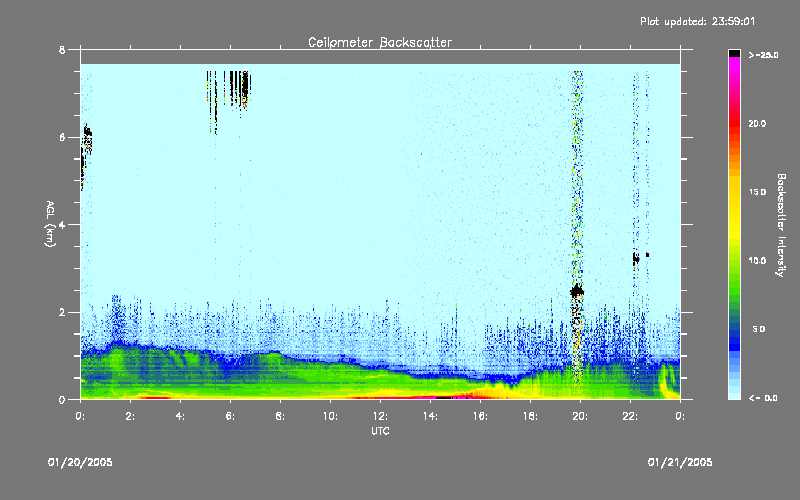Click the x-axis tick label 6:
The width and height of the screenshot is (800, 500).
coord(230,416)
